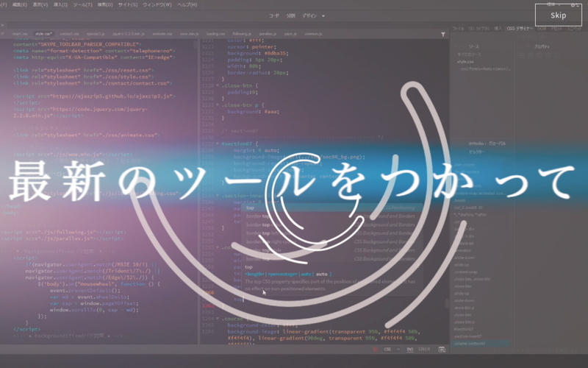The image size is (588, 368).
Task: Open the ウィンドウ(W) menu
Action: tap(157, 5)
